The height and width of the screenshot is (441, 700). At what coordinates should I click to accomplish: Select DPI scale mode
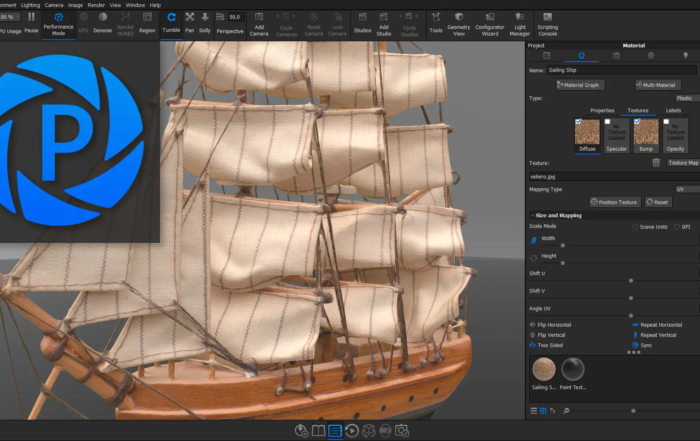pos(682,227)
